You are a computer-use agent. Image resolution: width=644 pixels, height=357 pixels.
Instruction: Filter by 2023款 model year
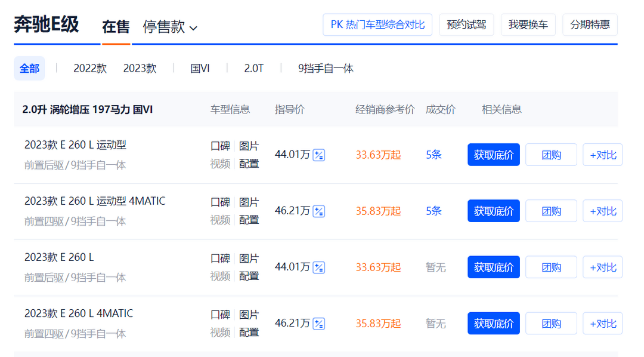point(140,68)
